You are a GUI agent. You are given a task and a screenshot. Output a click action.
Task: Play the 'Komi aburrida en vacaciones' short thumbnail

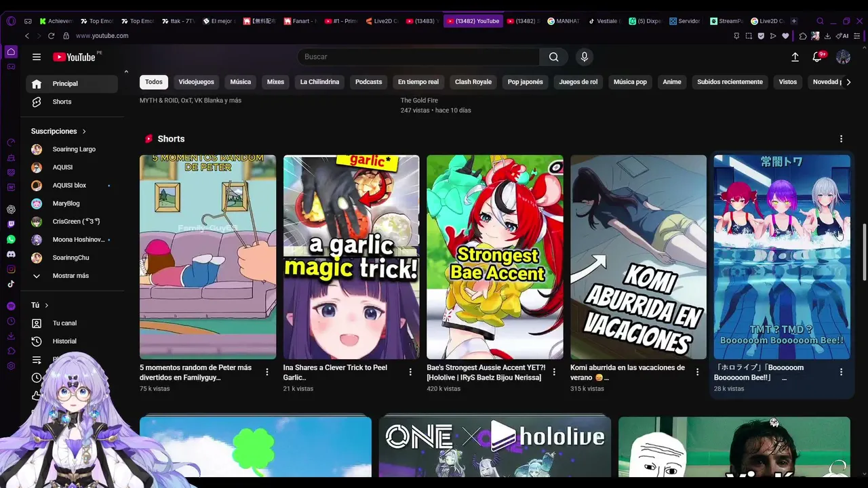click(x=638, y=257)
